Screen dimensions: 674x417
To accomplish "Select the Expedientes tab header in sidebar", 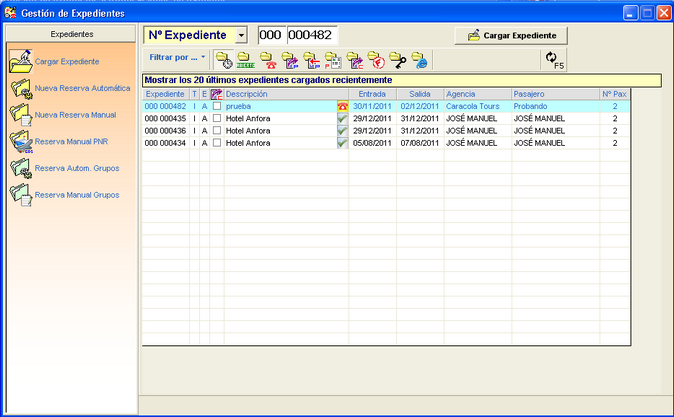I will pos(71,34).
